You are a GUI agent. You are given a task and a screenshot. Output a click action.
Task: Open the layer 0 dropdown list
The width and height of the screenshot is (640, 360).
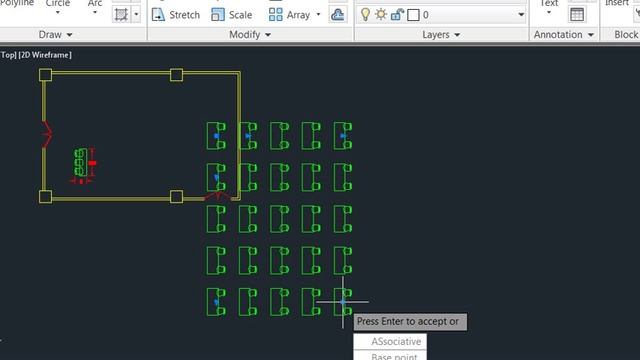[x=521, y=15]
